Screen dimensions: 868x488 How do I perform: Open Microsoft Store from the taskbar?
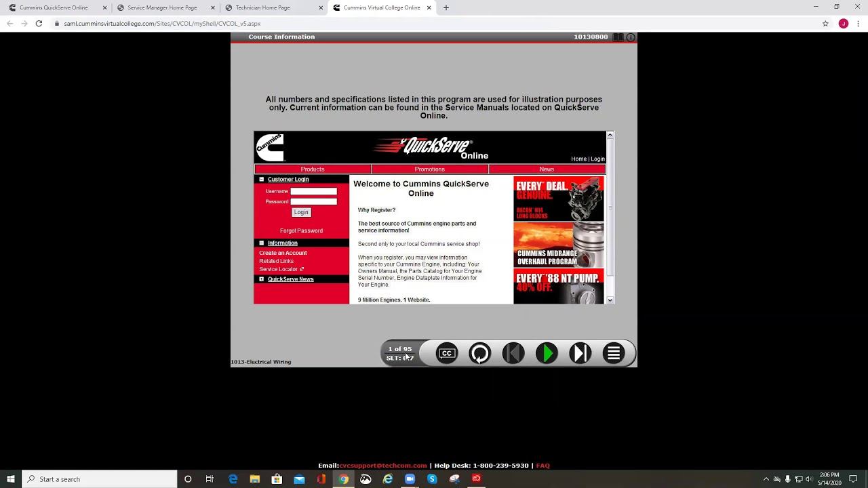[x=277, y=479]
